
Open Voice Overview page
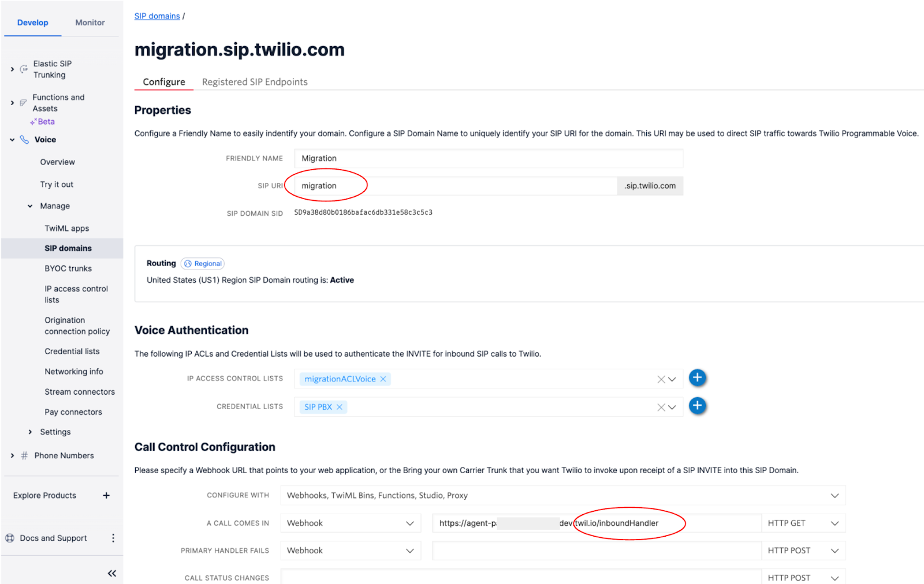click(x=58, y=162)
